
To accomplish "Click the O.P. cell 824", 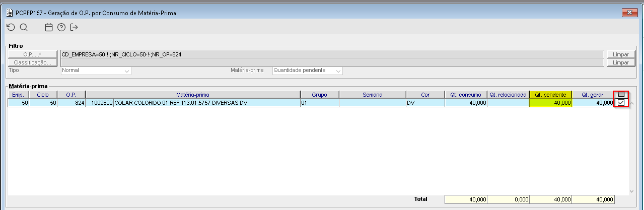I will tap(71, 103).
